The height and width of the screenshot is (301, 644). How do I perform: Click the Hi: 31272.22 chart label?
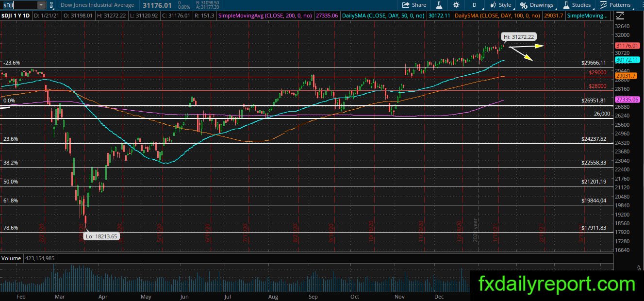(x=519, y=37)
